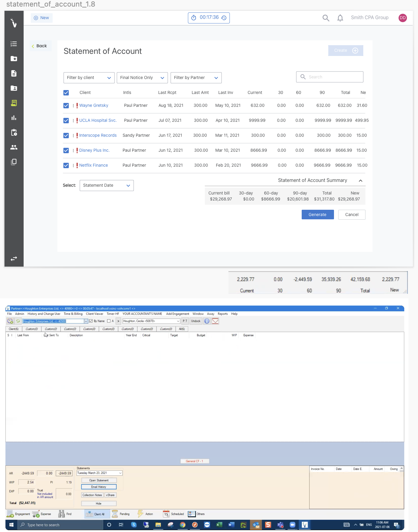
Task: Click the Excel icon in Windows taskbar
Action: 219,525
